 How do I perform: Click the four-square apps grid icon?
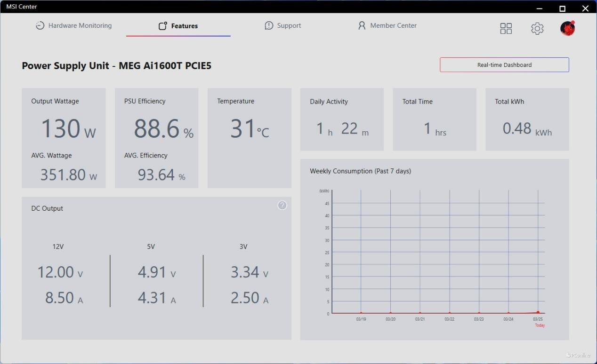[506, 29]
